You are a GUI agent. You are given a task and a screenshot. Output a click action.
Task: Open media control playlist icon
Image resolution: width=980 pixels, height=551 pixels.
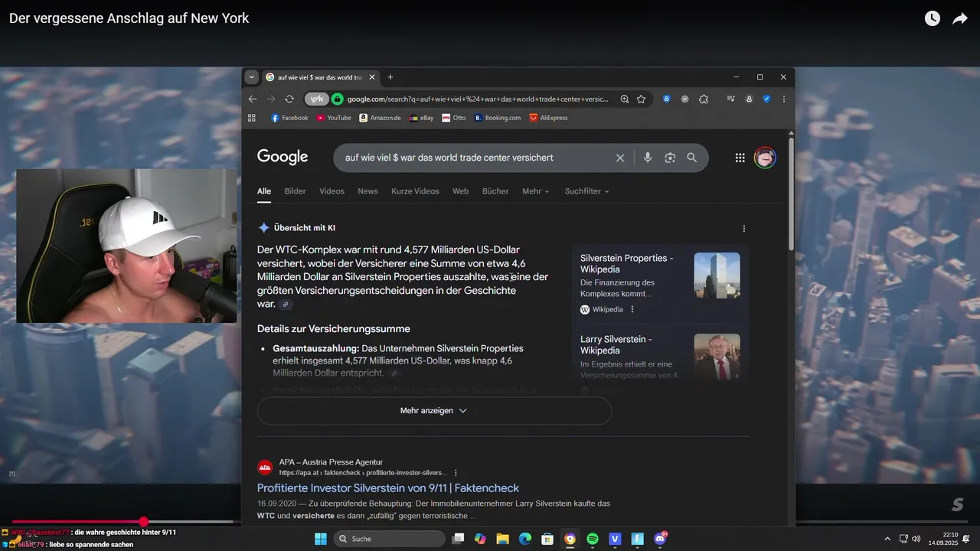[x=731, y=99]
